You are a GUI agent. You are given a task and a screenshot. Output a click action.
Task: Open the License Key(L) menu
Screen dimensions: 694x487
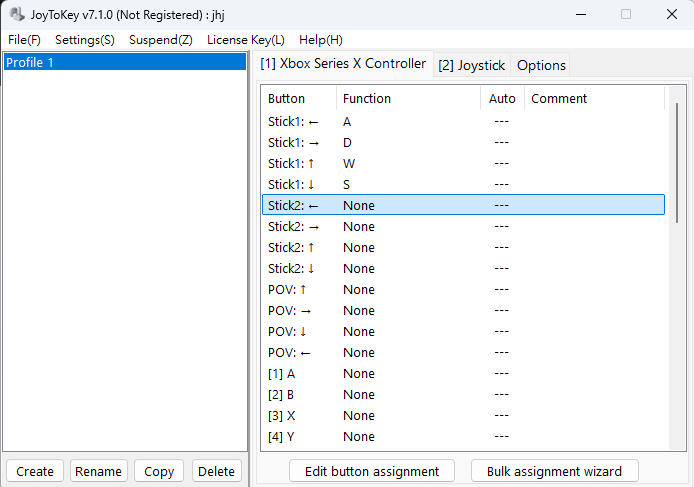coord(246,40)
